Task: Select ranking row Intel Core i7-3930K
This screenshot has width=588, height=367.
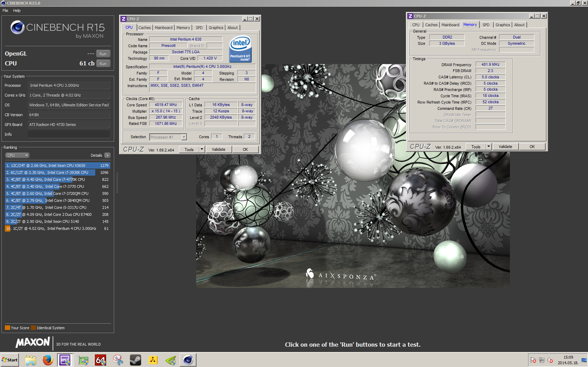Action: coord(57,172)
